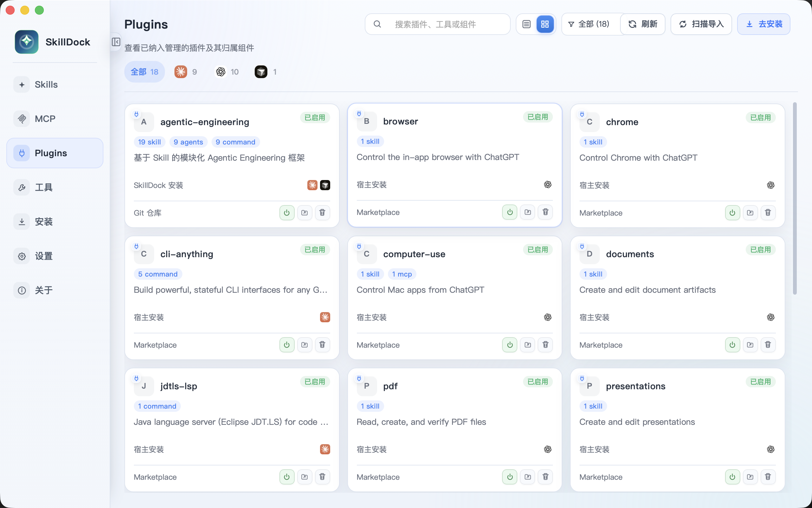
Task: Delete the presentations plugin
Action: [768, 477]
